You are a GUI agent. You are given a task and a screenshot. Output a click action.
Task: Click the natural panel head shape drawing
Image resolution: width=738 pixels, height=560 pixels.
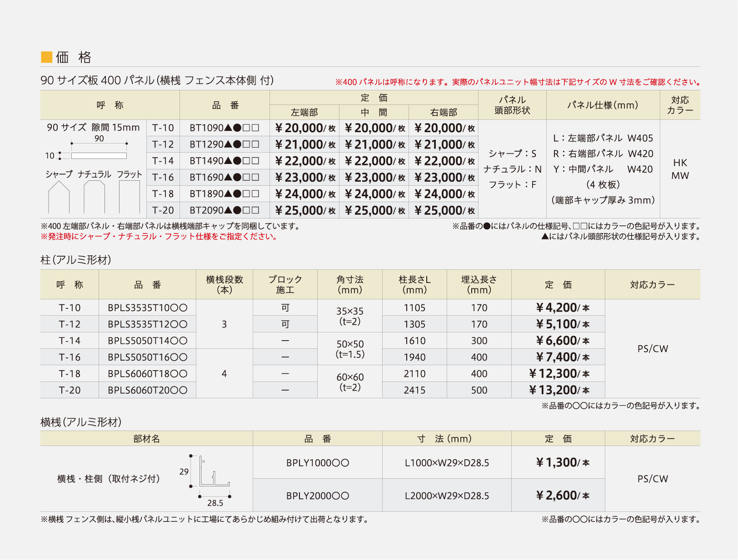coord(95,197)
